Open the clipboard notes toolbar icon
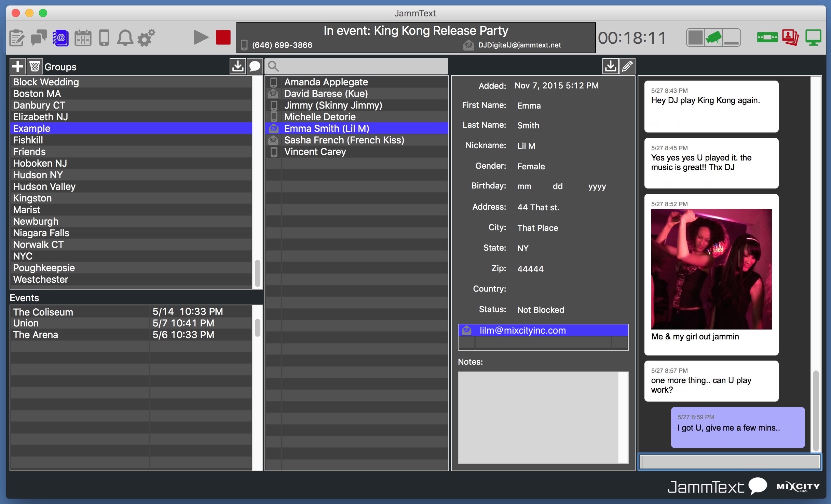Viewport: 831px width, 504px height. click(17, 38)
